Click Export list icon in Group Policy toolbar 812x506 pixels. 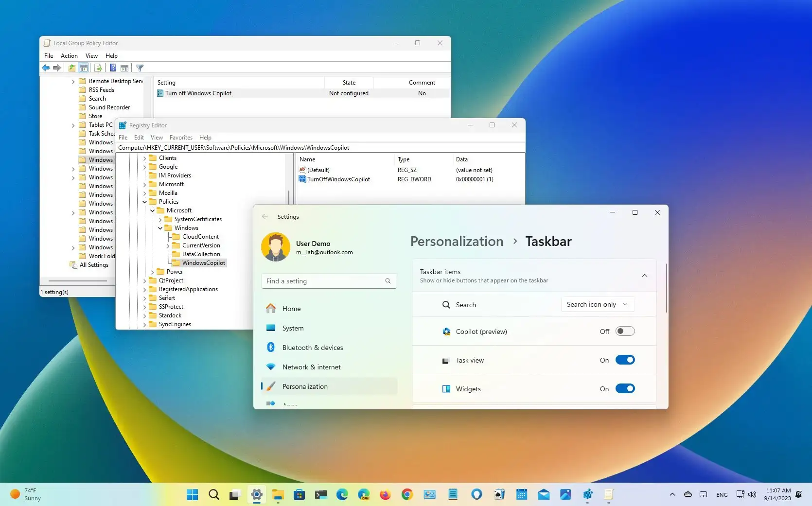click(x=98, y=68)
